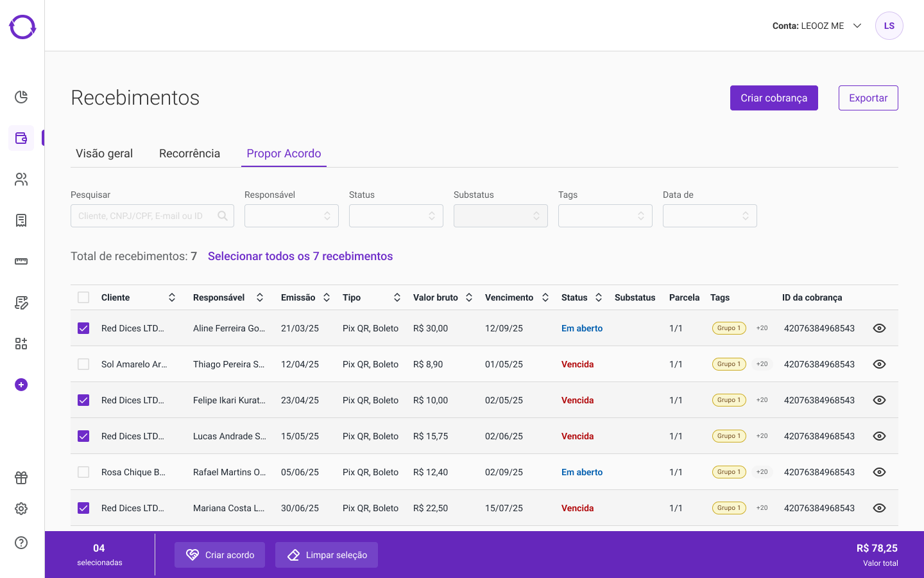Click the ruler sidebar icon
This screenshot has width=924, height=578.
tap(21, 261)
